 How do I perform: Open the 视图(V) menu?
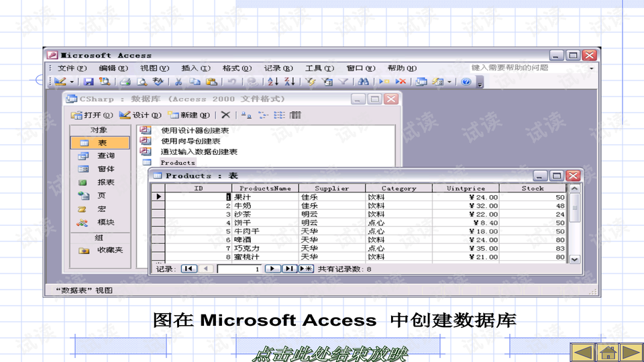[x=154, y=68]
